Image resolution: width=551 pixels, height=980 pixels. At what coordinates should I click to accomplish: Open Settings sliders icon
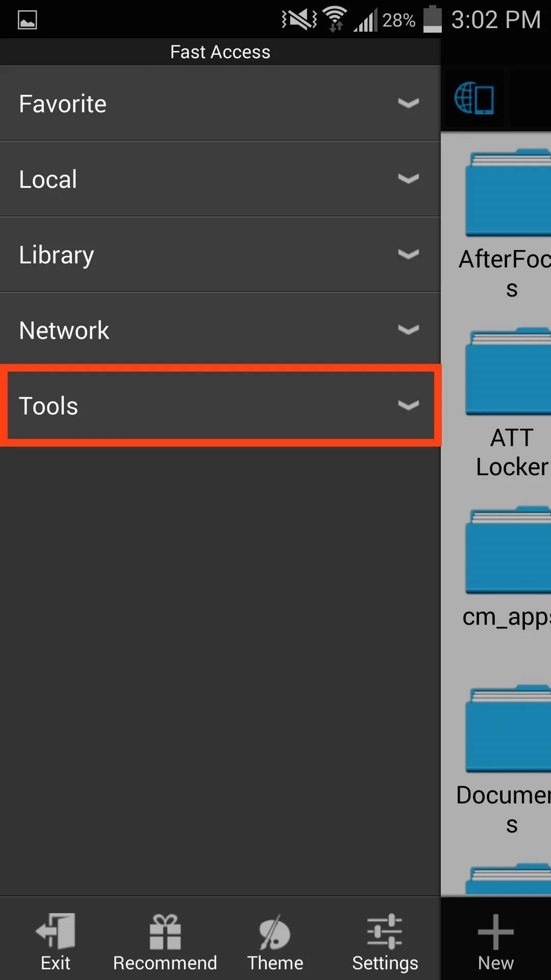click(385, 931)
